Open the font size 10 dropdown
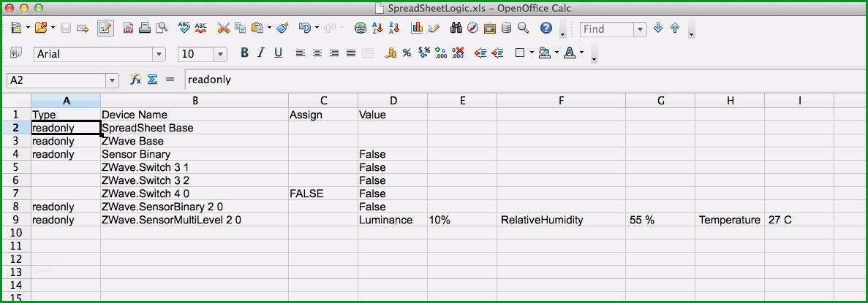Screen dimensions: 868x303 [x=220, y=54]
